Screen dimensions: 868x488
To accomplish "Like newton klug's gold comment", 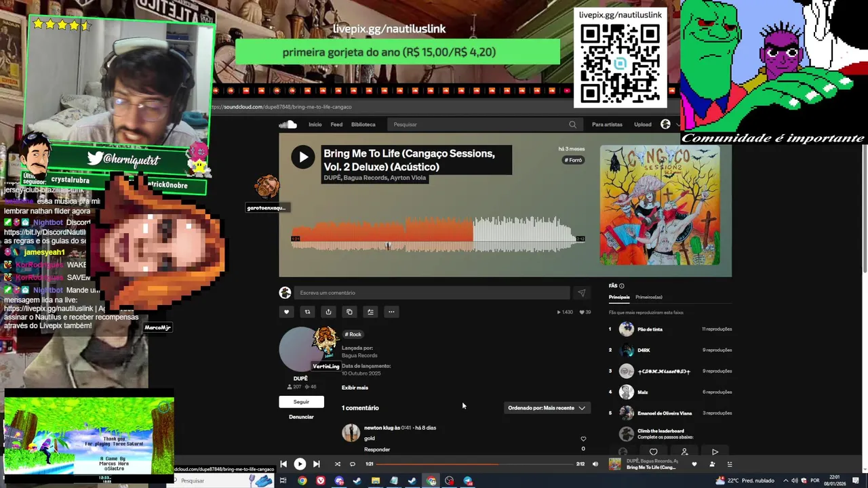I will (x=583, y=439).
